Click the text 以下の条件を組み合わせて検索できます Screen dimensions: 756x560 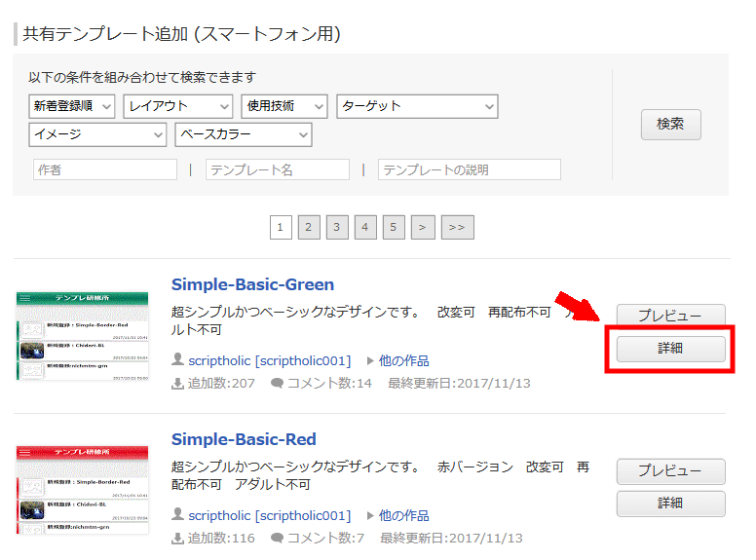click(x=142, y=78)
